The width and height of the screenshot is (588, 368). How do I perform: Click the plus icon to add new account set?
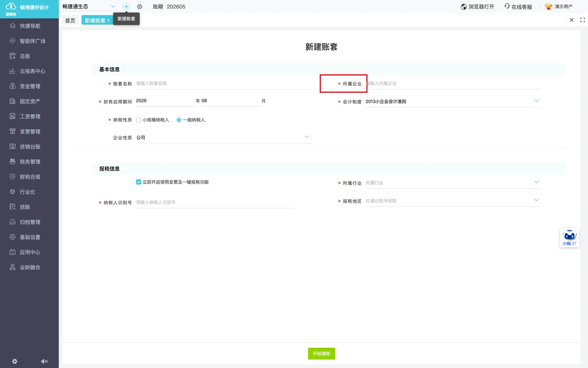(126, 7)
